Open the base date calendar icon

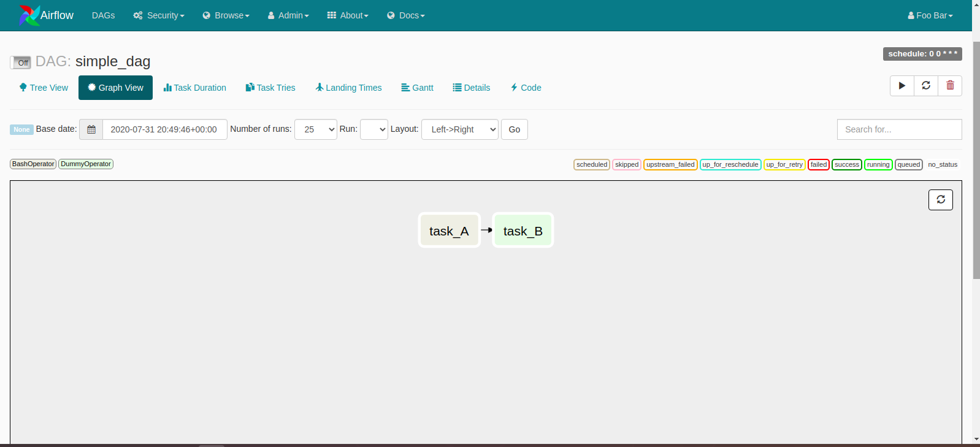click(91, 129)
